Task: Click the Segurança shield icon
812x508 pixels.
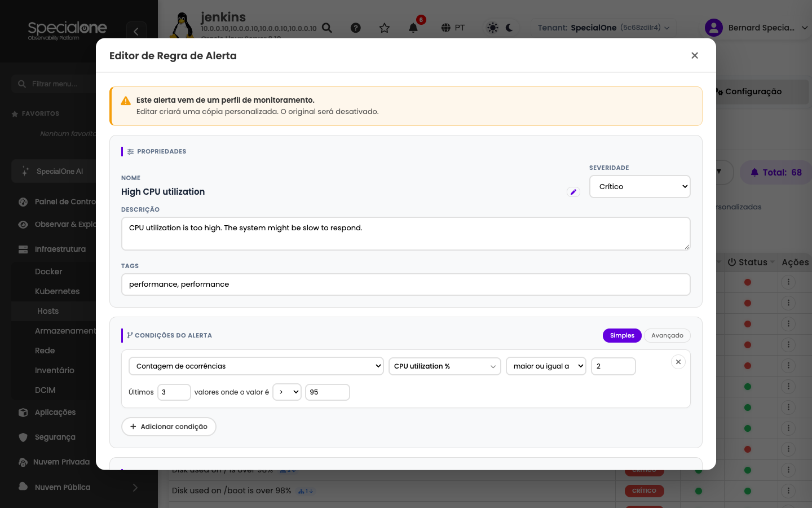Action: click(23, 437)
